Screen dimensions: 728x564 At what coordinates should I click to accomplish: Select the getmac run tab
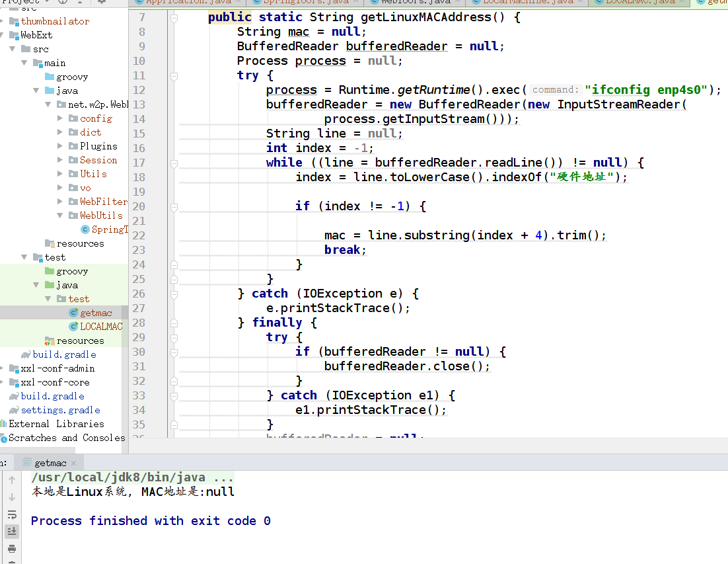[x=50, y=463]
